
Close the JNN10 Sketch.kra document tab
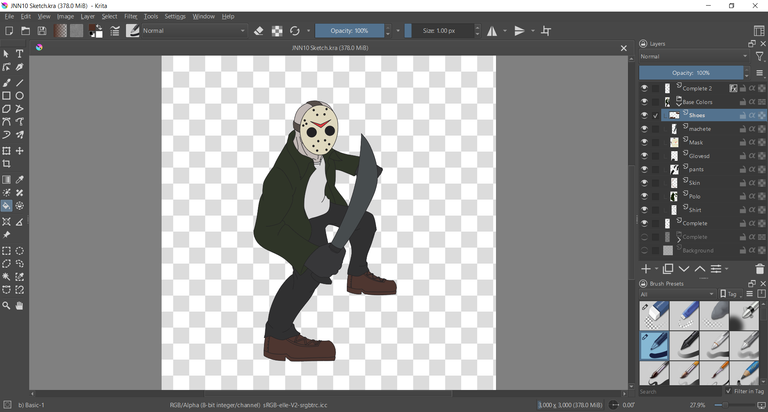click(x=624, y=48)
